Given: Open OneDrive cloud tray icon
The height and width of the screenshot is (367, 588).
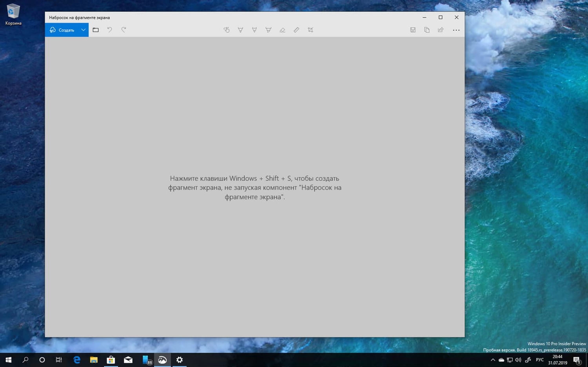Looking at the screenshot, I should [501, 360].
